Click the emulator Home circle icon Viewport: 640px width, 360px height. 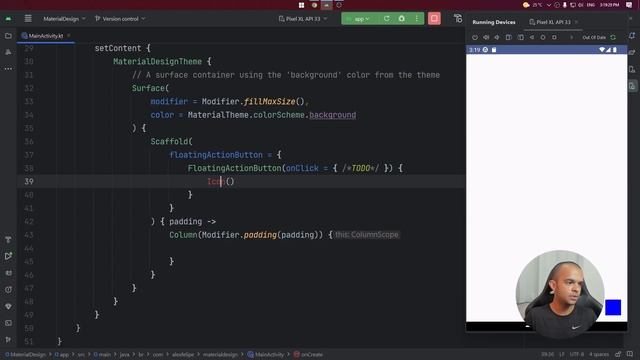pyautogui.click(x=543, y=37)
